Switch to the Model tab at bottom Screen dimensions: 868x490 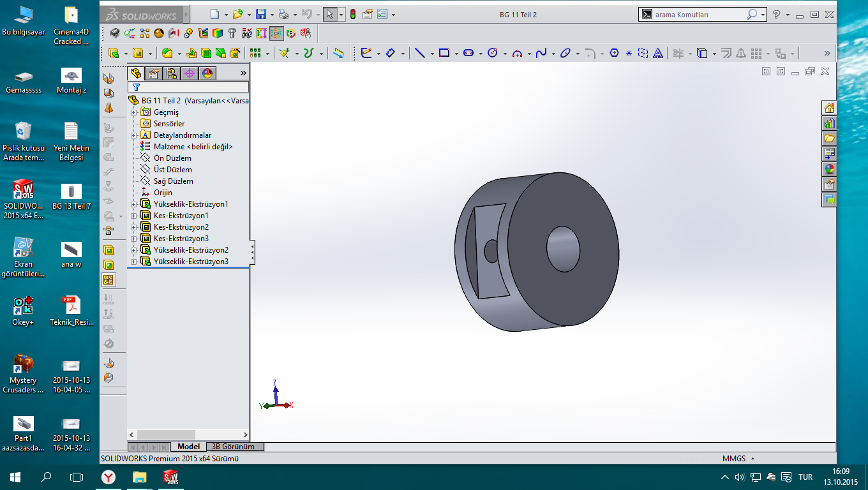188,447
